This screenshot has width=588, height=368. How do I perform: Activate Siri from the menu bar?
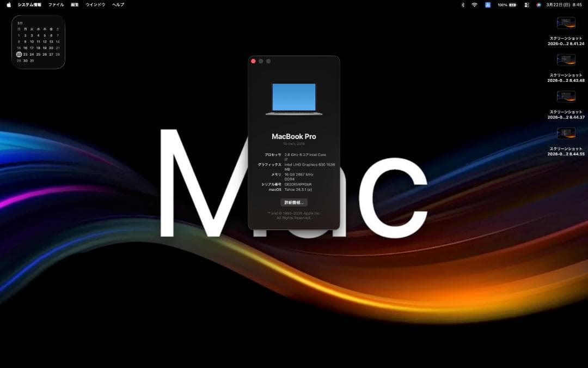click(x=538, y=5)
